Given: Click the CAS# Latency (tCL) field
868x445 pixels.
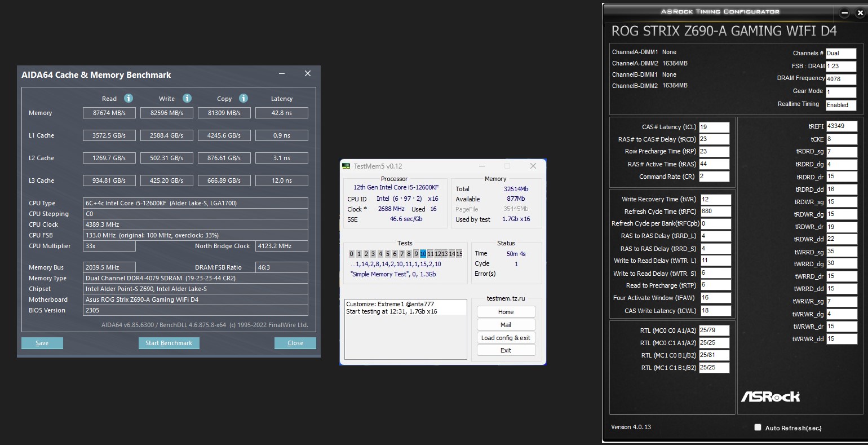Looking at the screenshot, I should tap(715, 127).
